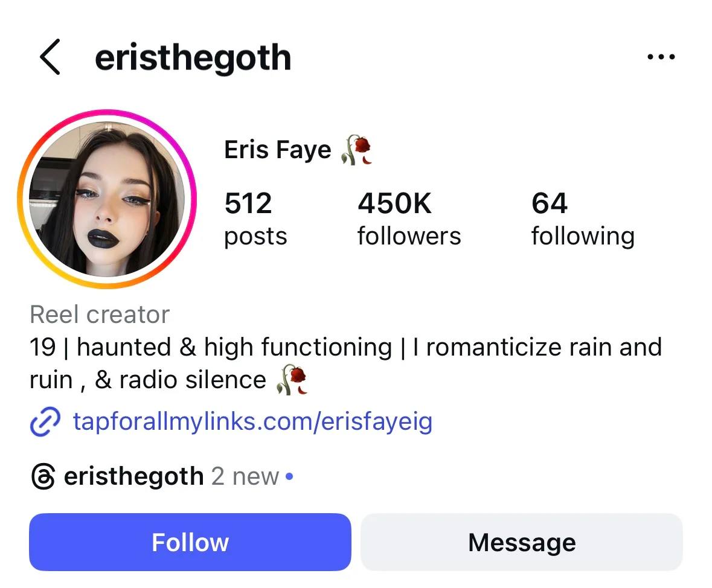The height and width of the screenshot is (588, 712).
Task: View the 450K followers list
Action: (409, 219)
